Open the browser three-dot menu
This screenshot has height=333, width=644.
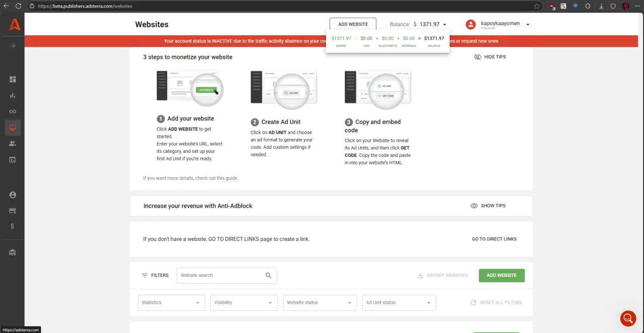tap(637, 6)
